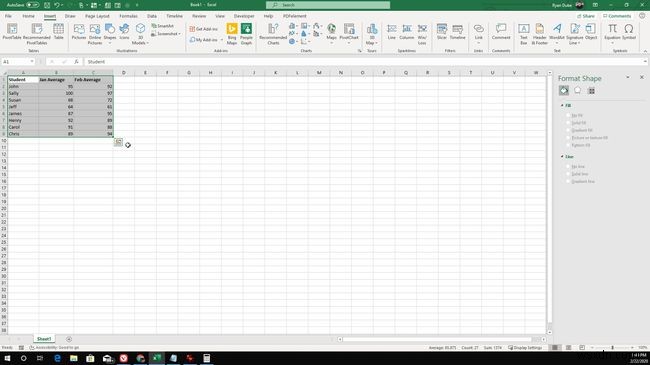650x365 pixels.
Task: Switch to the Home tab
Action: [x=29, y=16]
